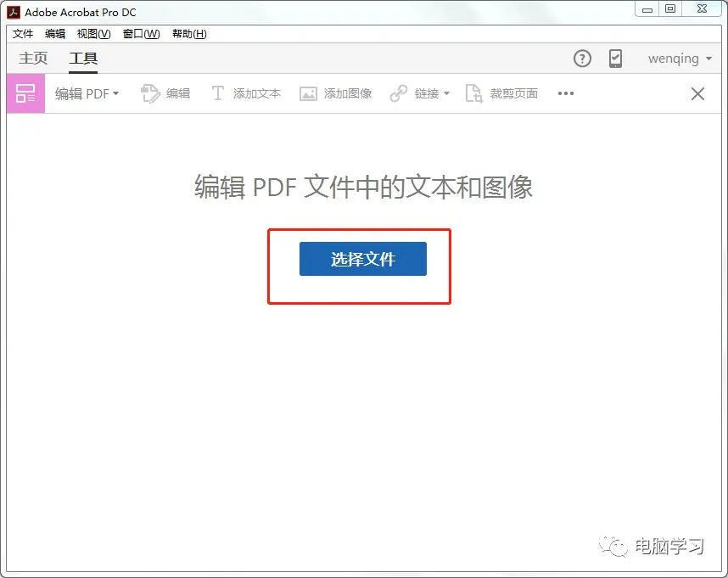Image resolution: width=728 pixels, height=578 pixels.
Task: Open the 帮助(H) menu
Action: tap(189, 34)
